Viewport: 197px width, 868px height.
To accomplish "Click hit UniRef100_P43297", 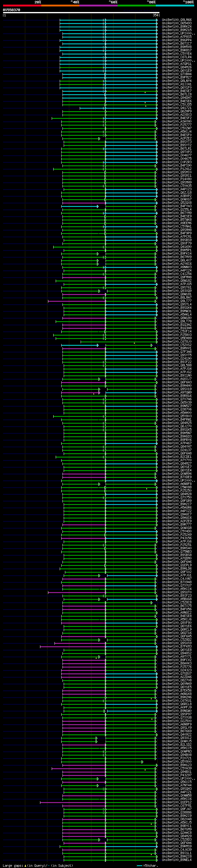I will point(177,775).
